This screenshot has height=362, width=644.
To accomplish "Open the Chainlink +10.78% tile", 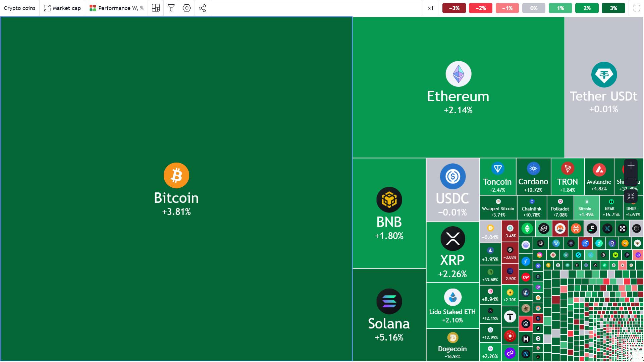I will pyautogui.click(x=532, y=207).
